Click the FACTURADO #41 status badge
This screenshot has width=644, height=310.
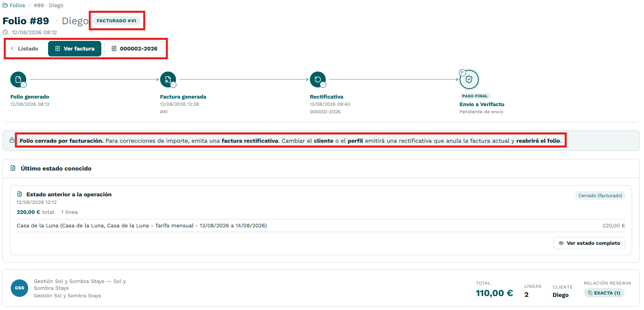[x=116, y=21]
